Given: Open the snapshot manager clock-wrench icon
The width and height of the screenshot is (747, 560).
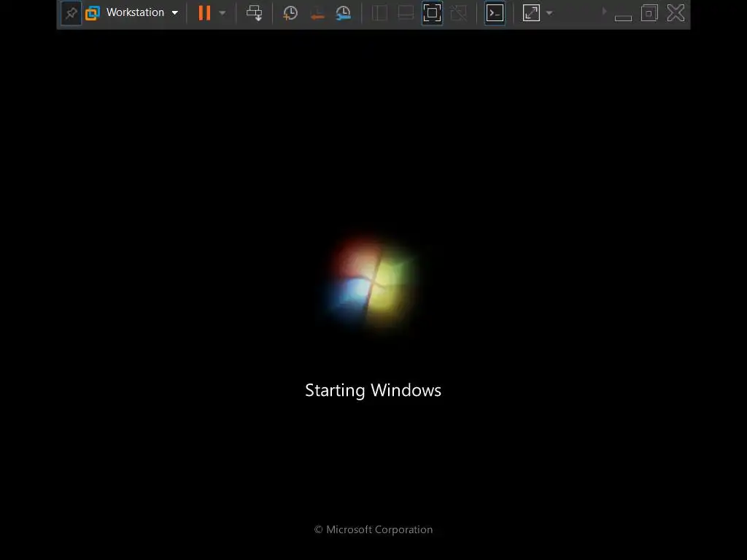Looking at the screenshot, I should [x=344, y=13].
